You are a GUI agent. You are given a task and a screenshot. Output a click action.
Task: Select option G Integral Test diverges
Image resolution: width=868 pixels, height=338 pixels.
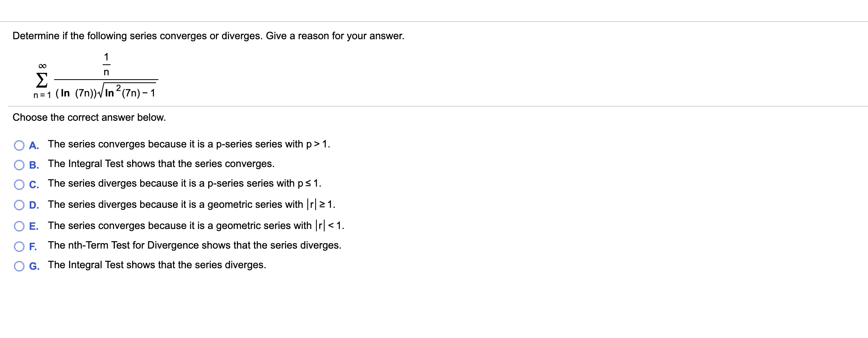(19, 266)
